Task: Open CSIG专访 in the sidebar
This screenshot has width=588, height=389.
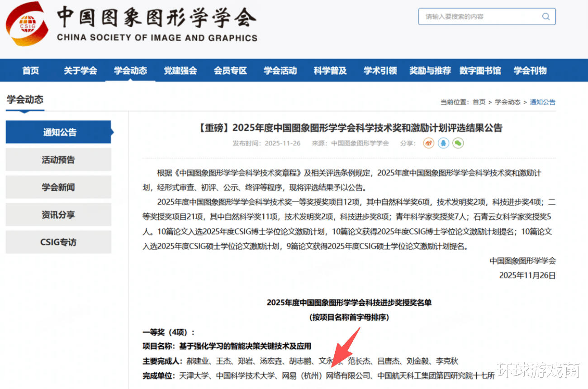Action: 58,242
